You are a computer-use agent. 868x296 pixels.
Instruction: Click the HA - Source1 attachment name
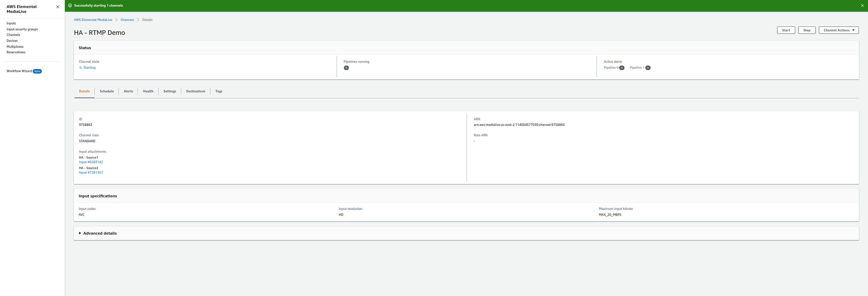click(88, 158)
